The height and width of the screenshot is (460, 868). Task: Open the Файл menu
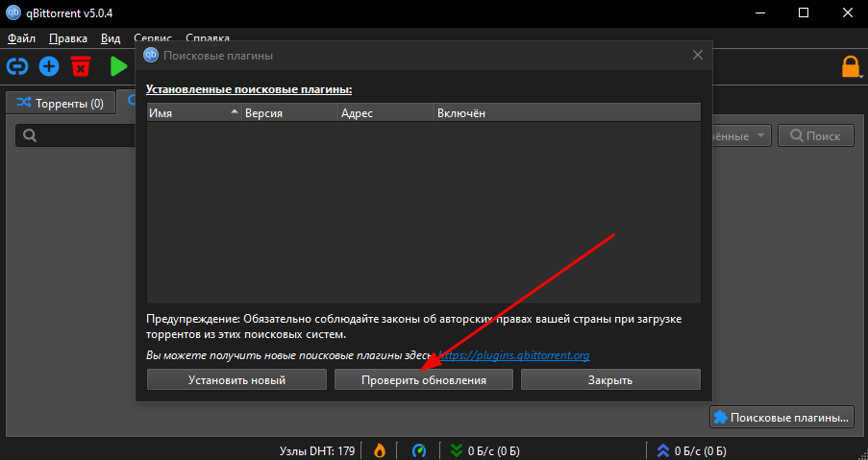(21, 38)
